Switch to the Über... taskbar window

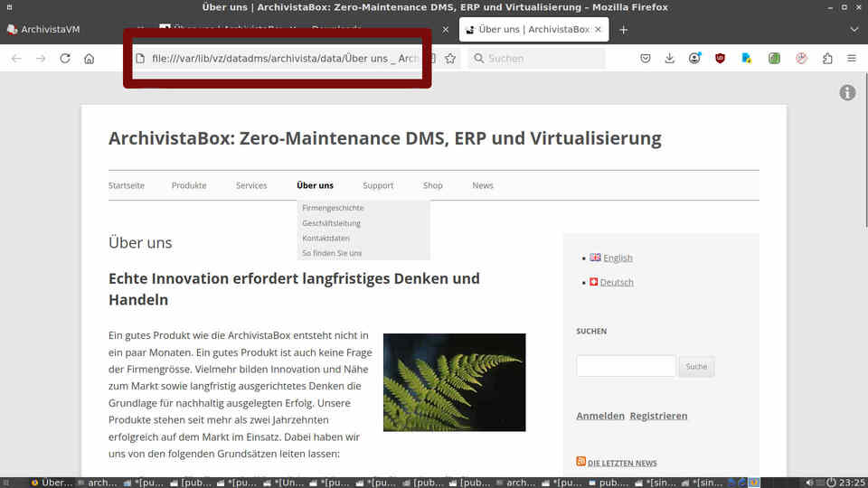click(52, 483)
